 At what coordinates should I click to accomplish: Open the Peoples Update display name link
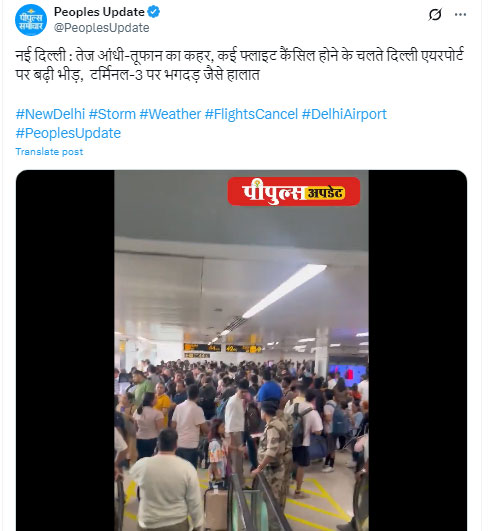[x=99, y=12]
